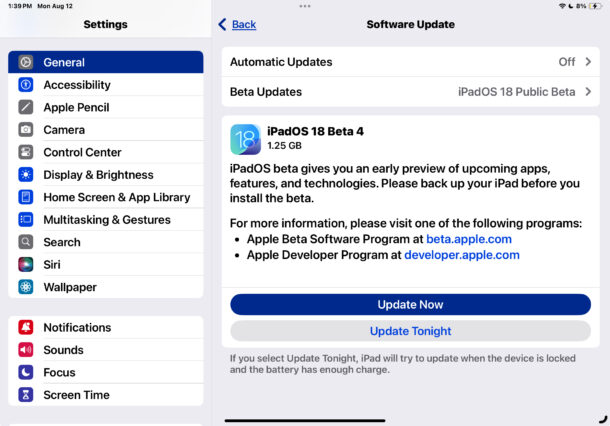Click the Home Screen & App Library icon
The width and height of the screenshot is (610, 426).
coord(26,197)
